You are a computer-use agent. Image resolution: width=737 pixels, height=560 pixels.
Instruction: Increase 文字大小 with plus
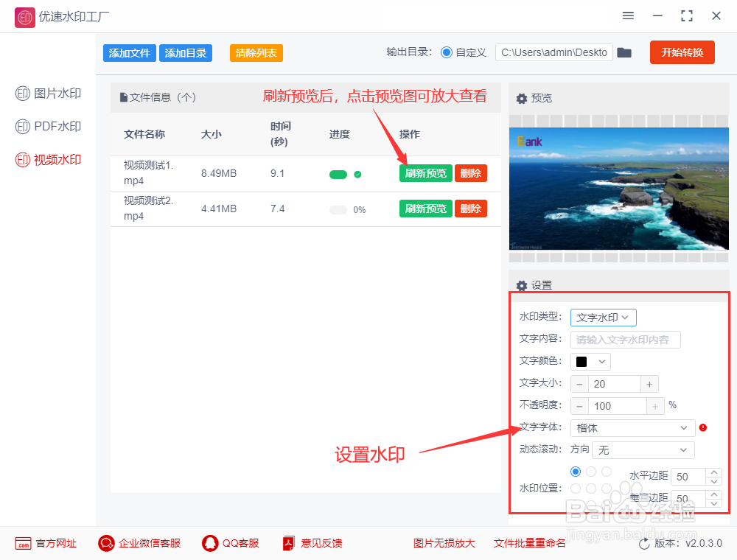(649, 385)
